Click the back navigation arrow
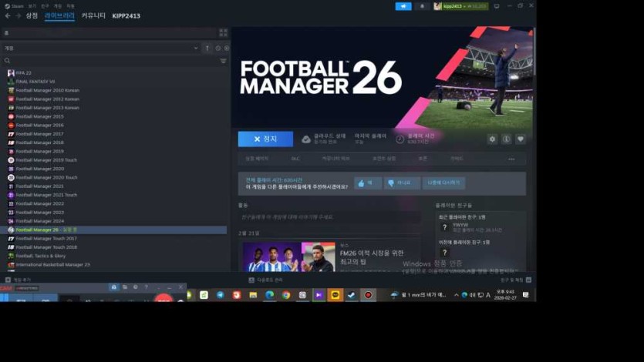 coord(8,15)
